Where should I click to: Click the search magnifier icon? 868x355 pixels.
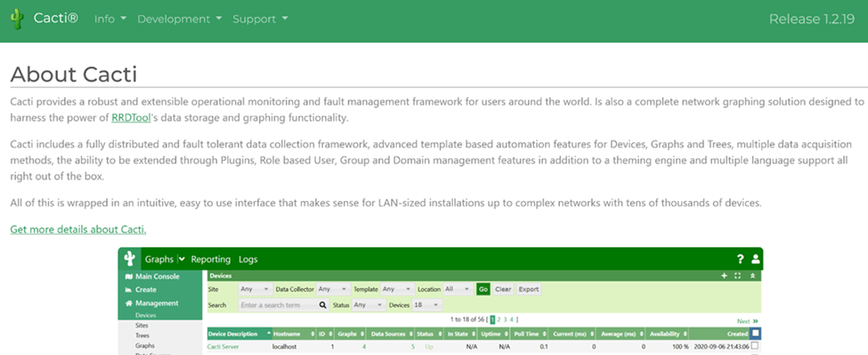[x=323, y=304]
